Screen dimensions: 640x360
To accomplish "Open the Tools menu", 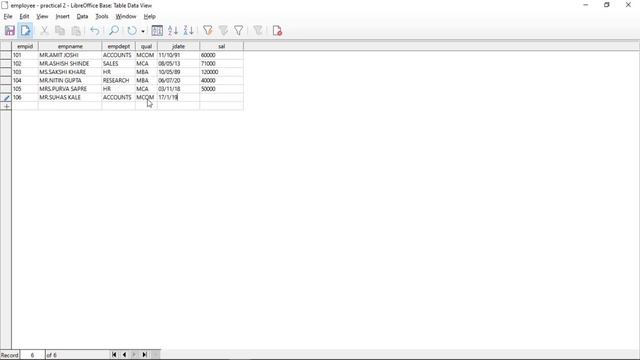I will tap(102, 16).
